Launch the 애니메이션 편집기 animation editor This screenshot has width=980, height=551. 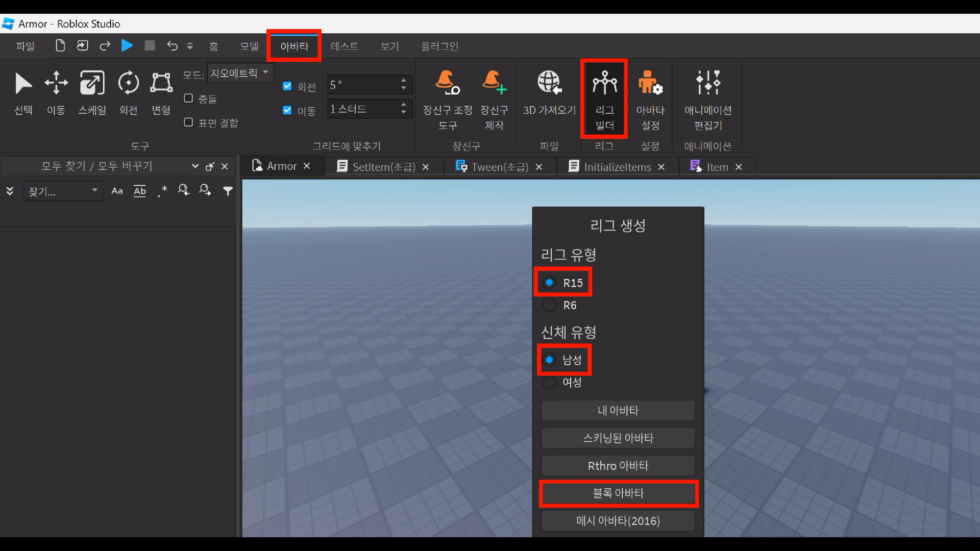[708, 101]
